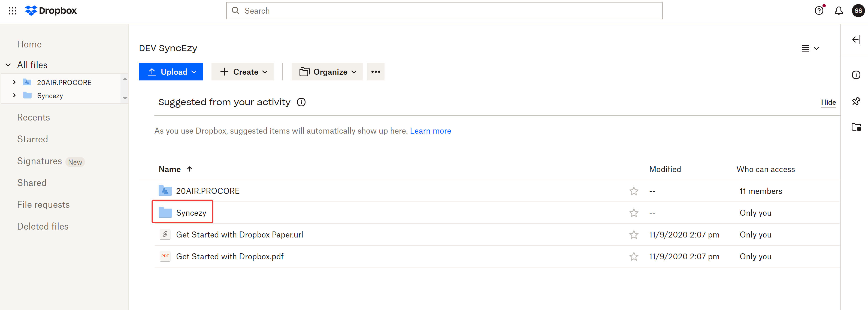
Task: Open Recents in the sidebar
Action: pos(33,117)
